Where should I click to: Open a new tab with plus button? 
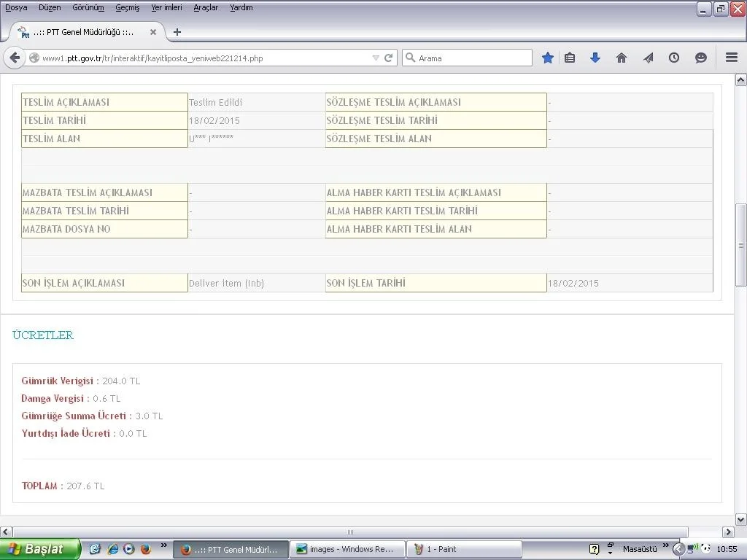coord(177,32)
